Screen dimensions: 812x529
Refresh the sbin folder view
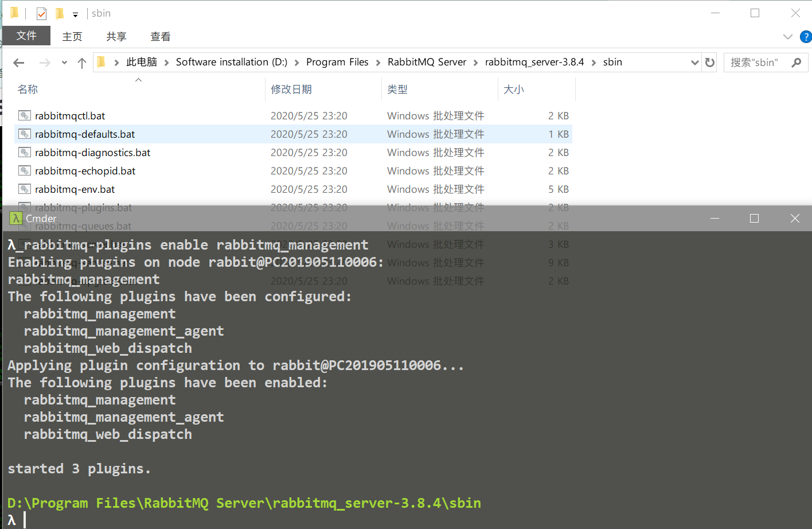[710, 63]
